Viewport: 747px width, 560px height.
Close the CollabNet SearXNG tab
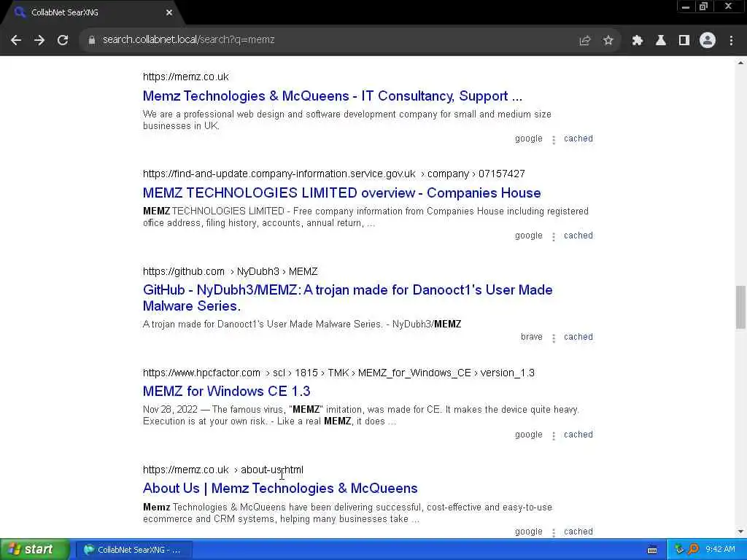click(x=169, y=13)
